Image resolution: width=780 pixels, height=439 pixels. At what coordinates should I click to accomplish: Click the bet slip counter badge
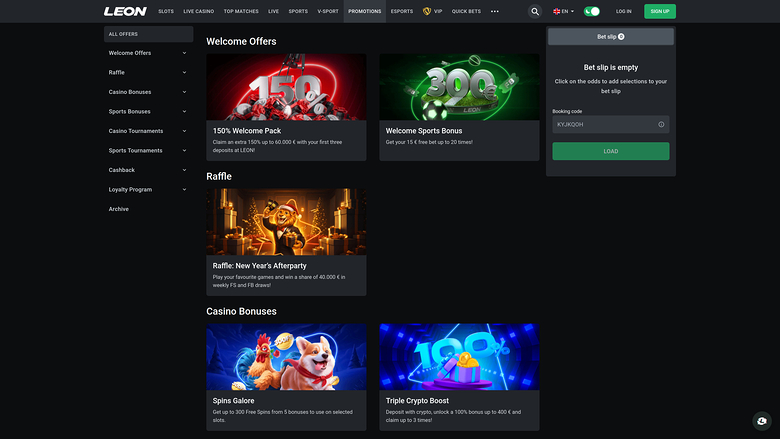621,36
